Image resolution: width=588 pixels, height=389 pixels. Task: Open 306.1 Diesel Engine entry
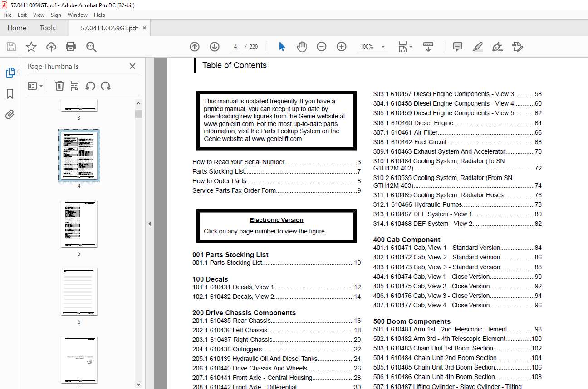click(457, 123)
